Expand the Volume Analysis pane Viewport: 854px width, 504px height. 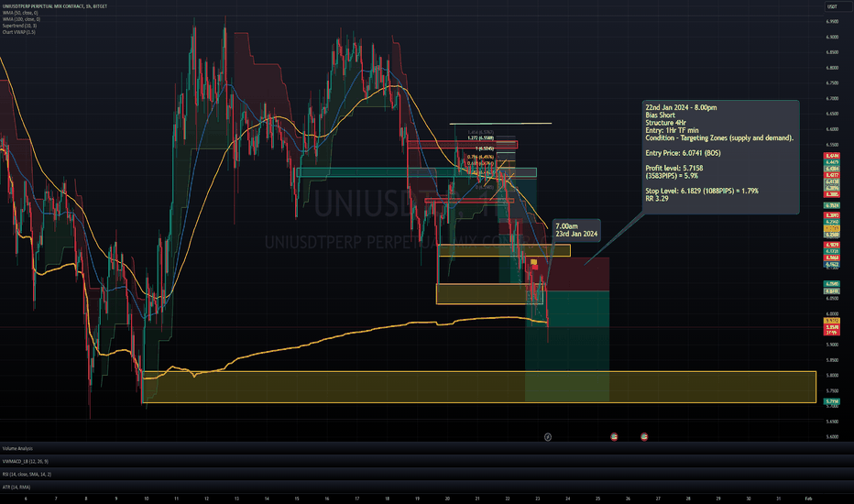tap(17, 448)
